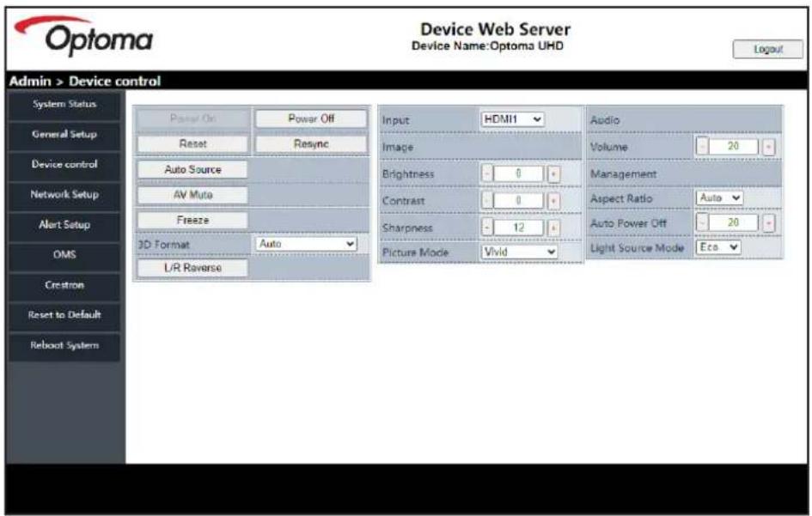Click the Freeze button
The height and width of the screenshot is (516, 812).
(x=192, y=220)
